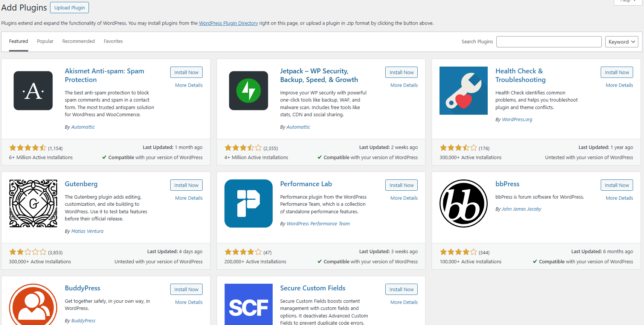This screenshot has height=325, width=644.
Task: Open the Keyword search type dropdown
Action: [622, 42]
